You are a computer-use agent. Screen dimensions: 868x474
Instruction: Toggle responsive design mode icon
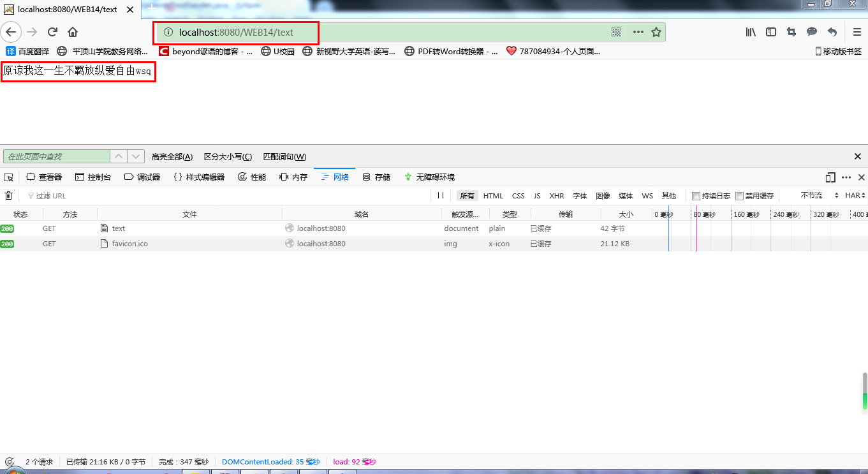tap(830, 177)
